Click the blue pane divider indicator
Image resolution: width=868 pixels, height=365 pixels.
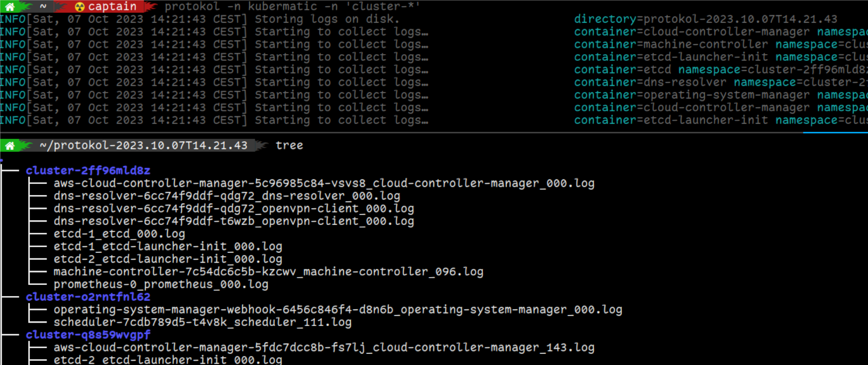click(835, 133)
